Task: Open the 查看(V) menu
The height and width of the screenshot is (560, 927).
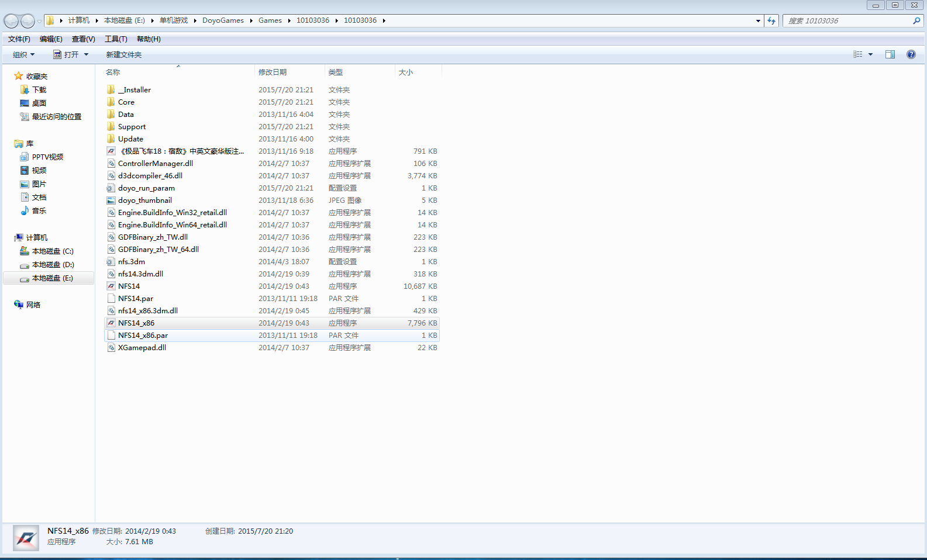Action: [83, 39]
